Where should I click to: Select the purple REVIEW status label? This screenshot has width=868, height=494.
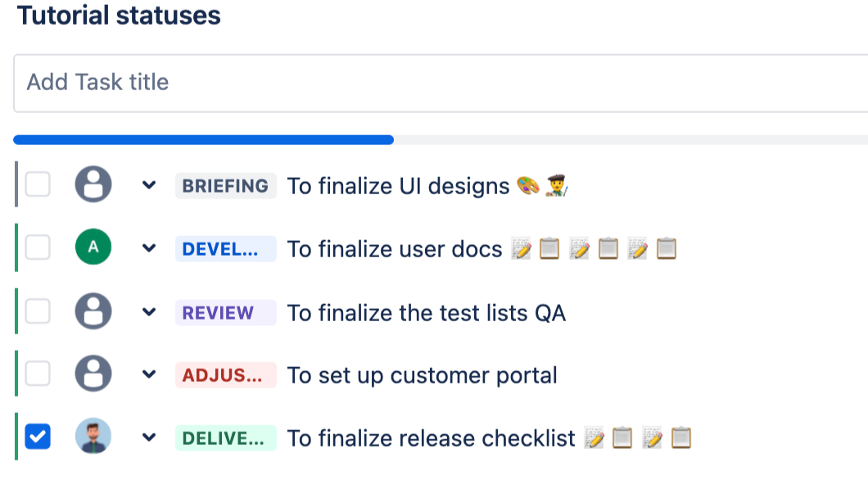225,312
